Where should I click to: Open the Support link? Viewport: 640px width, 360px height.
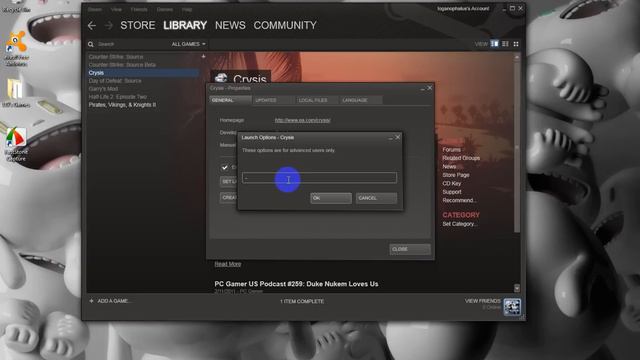click(452, 192)
